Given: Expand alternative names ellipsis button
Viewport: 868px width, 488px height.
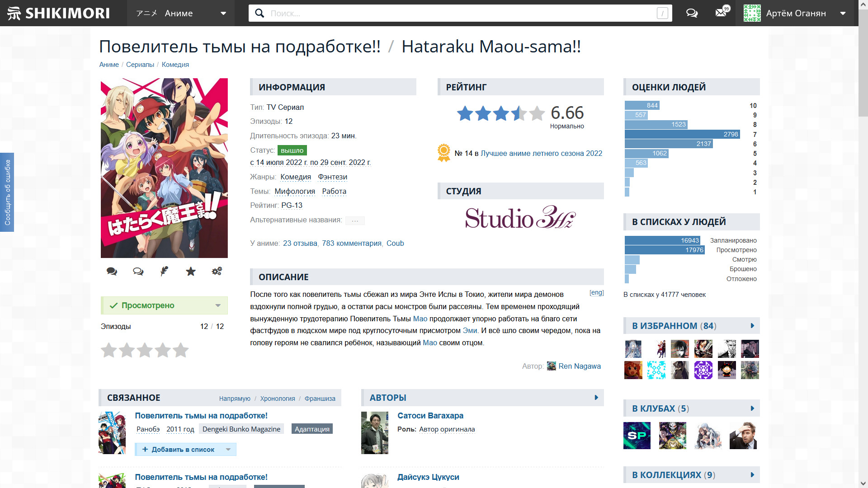Looking at the screenshot, I should coord(355,221).
